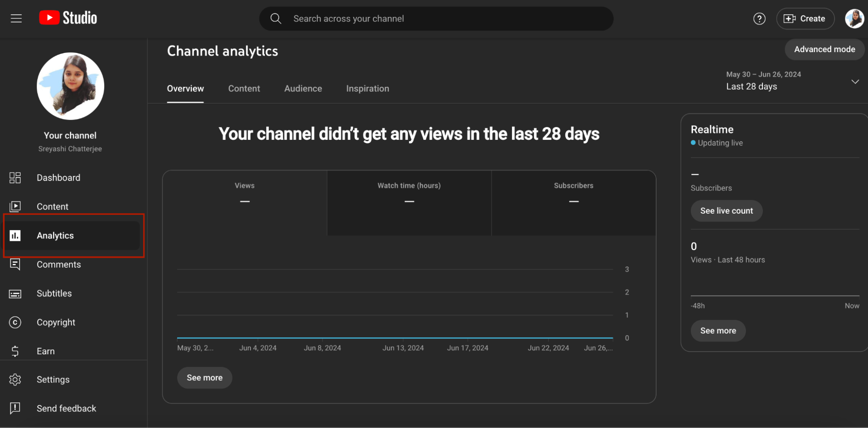Click the Earn dollar icon

(15, 351)
